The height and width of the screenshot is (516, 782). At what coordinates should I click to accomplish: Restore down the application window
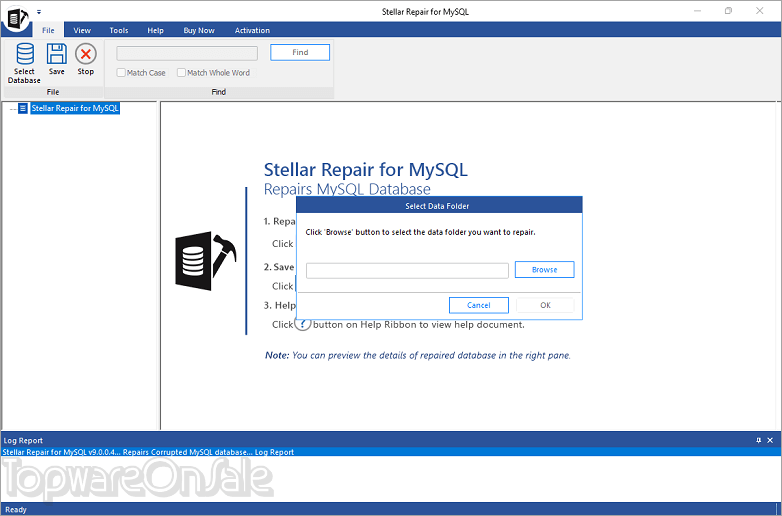coord(729,10)
